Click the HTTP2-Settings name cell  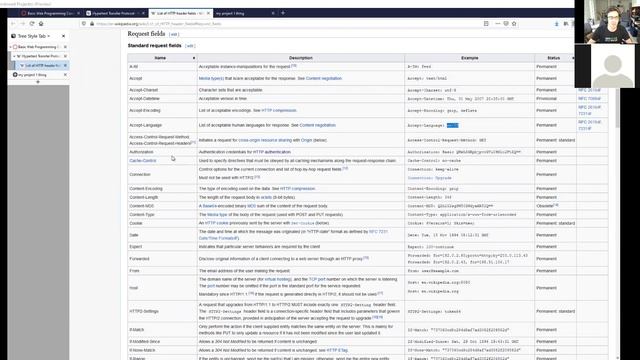pyautogui.click(x=162, y=311)
